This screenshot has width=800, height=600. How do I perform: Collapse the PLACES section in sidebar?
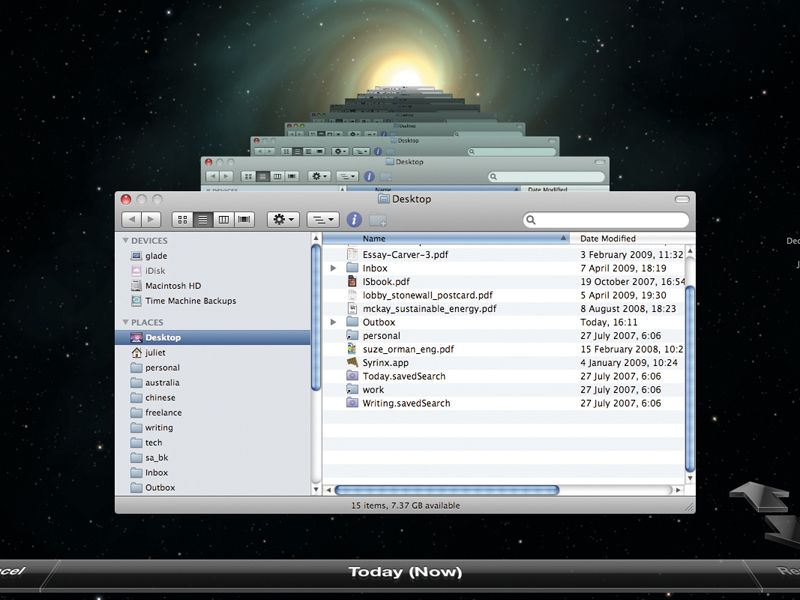coord(126,322)
